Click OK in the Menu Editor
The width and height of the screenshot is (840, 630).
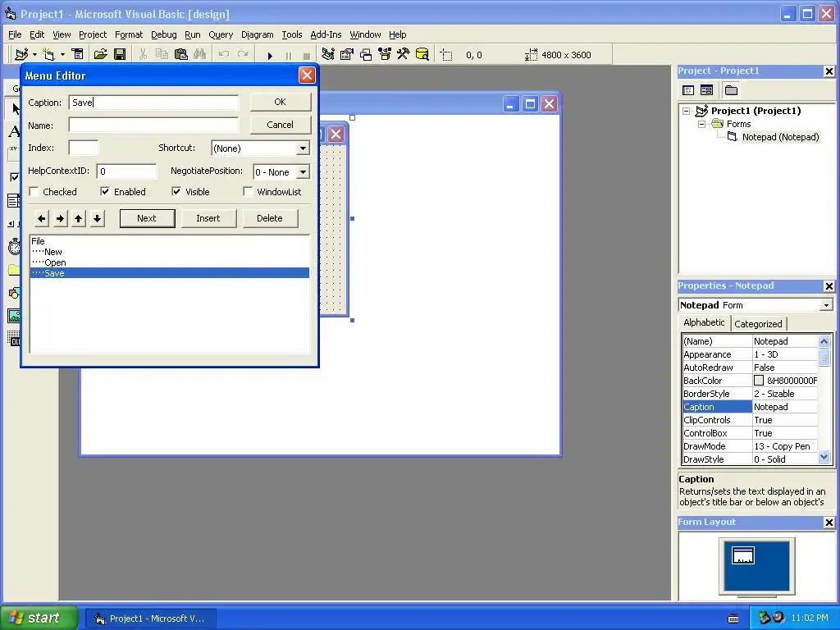point(281,102)
